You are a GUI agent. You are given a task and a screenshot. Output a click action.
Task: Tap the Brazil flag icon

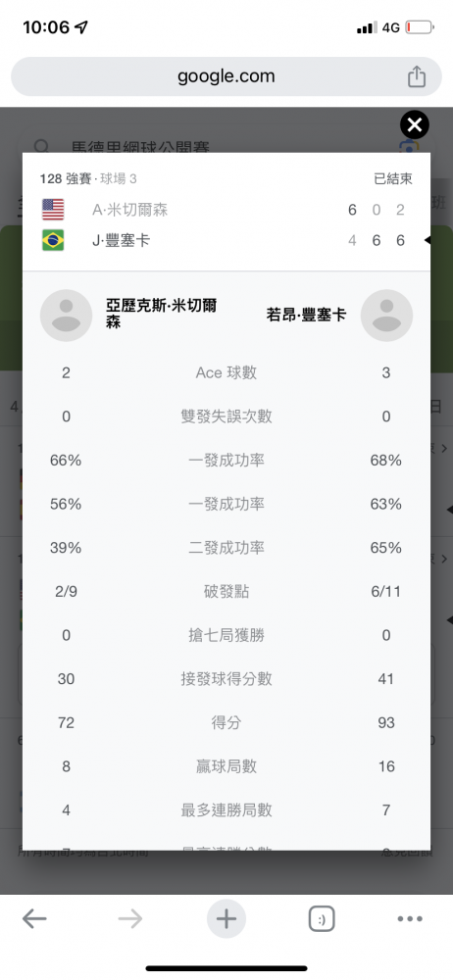53,240
